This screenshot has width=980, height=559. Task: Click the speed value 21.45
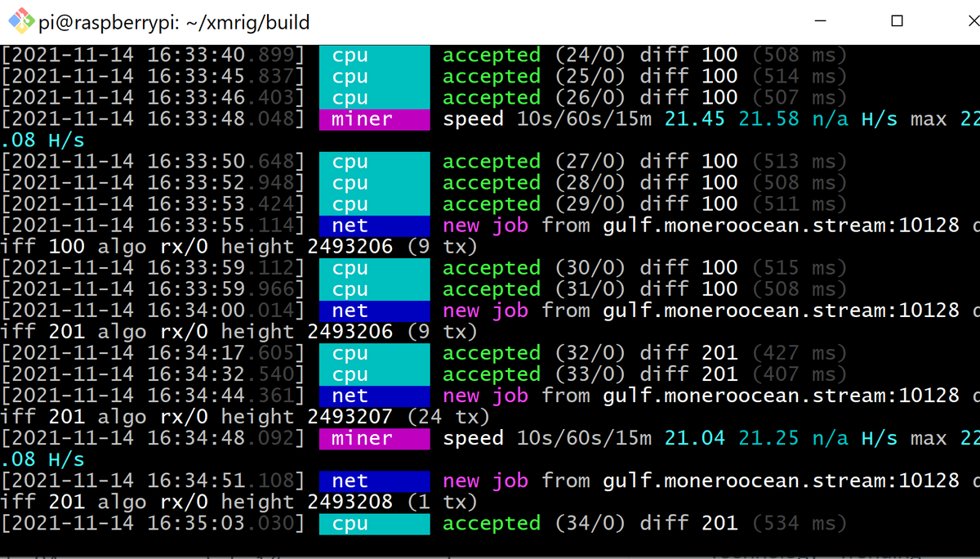(694, 119)
